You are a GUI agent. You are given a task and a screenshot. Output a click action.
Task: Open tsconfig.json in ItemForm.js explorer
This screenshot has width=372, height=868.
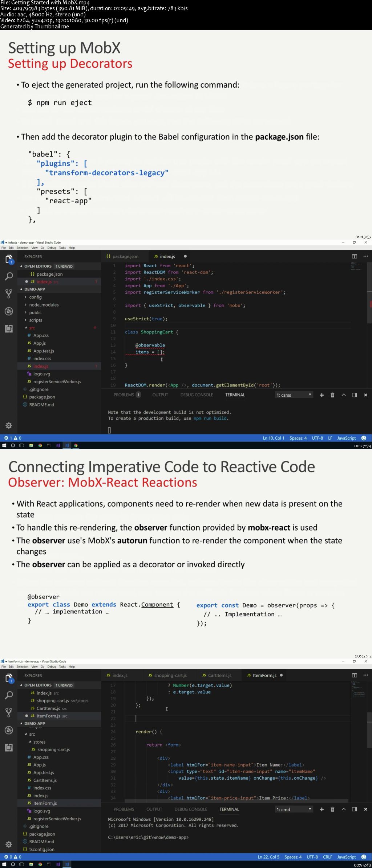pos(42,849)
